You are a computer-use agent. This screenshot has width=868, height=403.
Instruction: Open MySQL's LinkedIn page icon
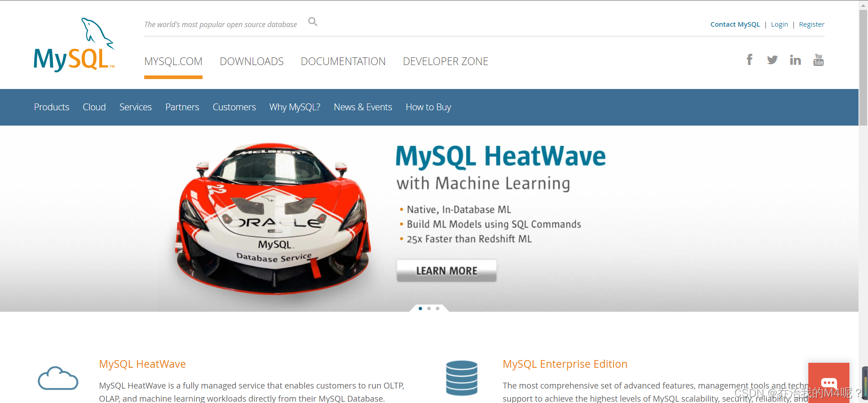[x=795, y=60]
